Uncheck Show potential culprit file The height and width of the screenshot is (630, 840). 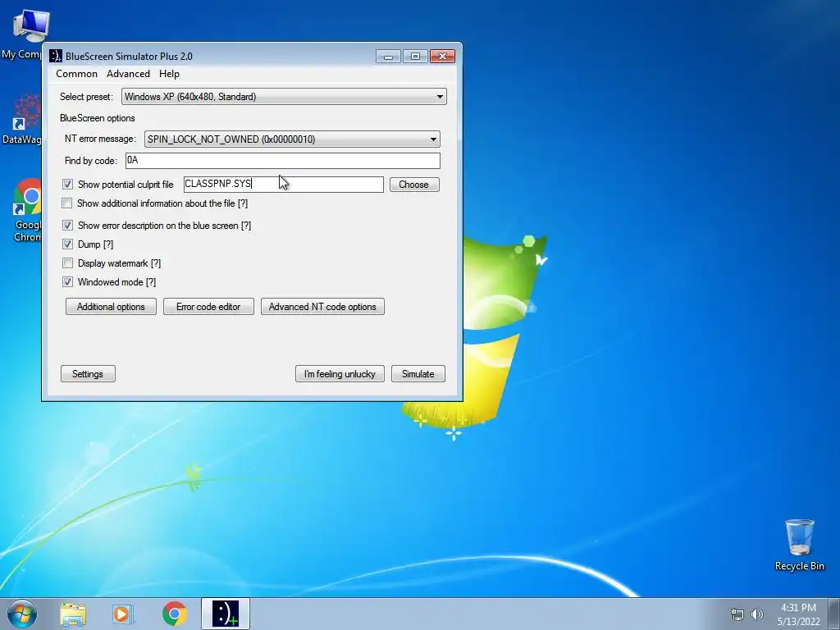[67, 185]
